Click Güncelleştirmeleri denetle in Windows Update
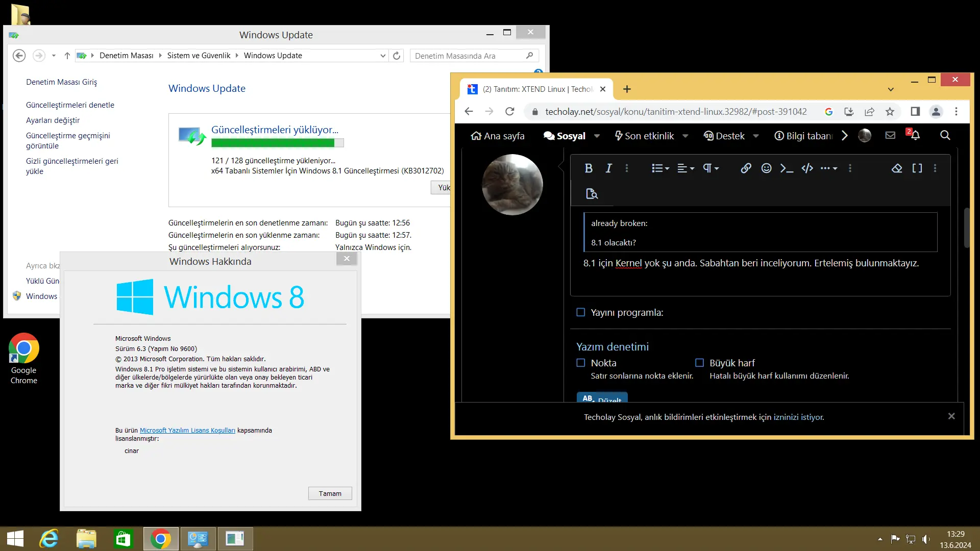 [x=70, y=105]
